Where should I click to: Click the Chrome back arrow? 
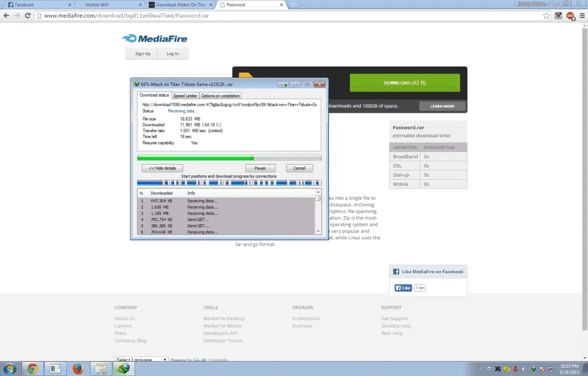6,16
